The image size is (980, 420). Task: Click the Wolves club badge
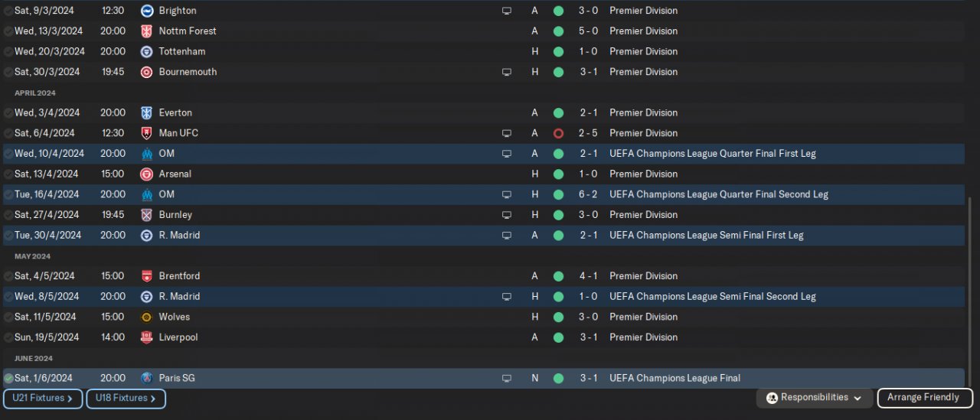coord(147,317)
